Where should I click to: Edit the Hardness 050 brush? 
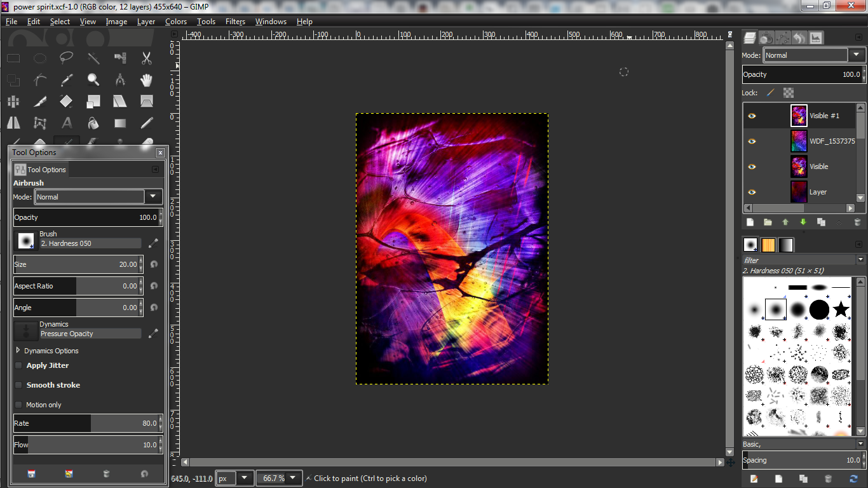click(153, 243)
